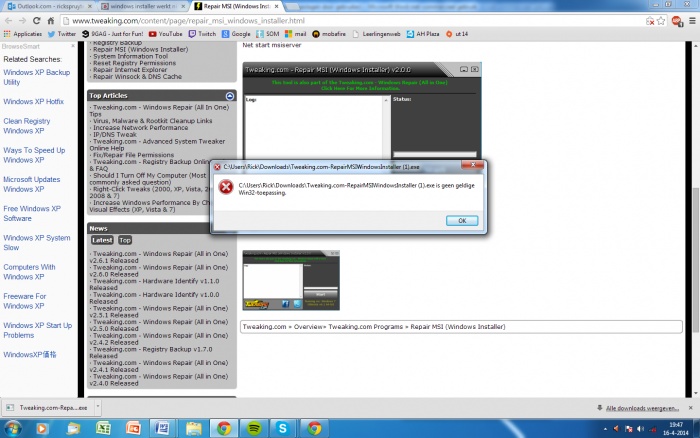The width and height of the screenshot is (700, 438).
Task: Open the YouTube bookmark
Action: tap(166, 34)
